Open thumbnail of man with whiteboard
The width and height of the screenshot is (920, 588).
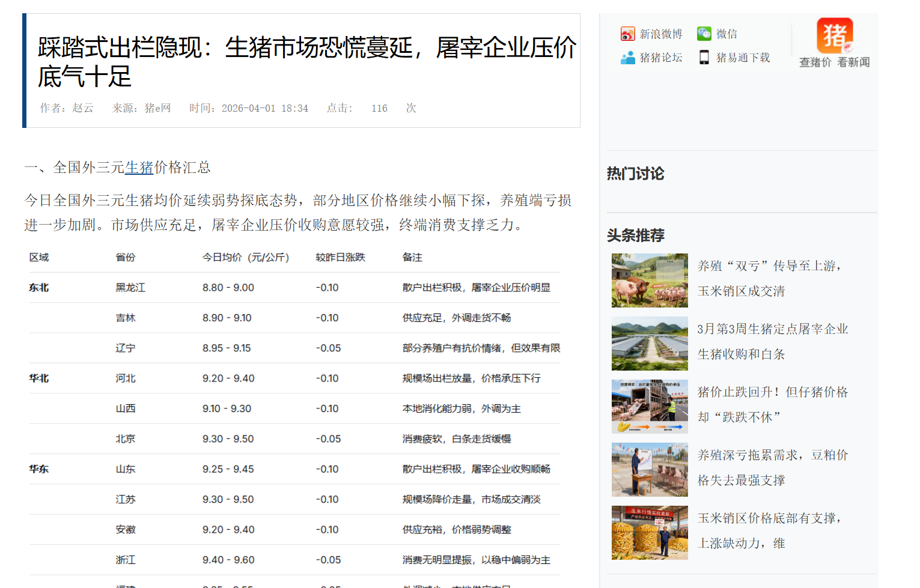coord(650,470)
